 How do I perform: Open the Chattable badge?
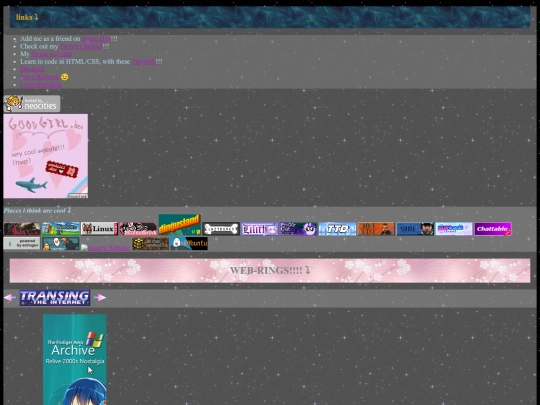point(493,229)
